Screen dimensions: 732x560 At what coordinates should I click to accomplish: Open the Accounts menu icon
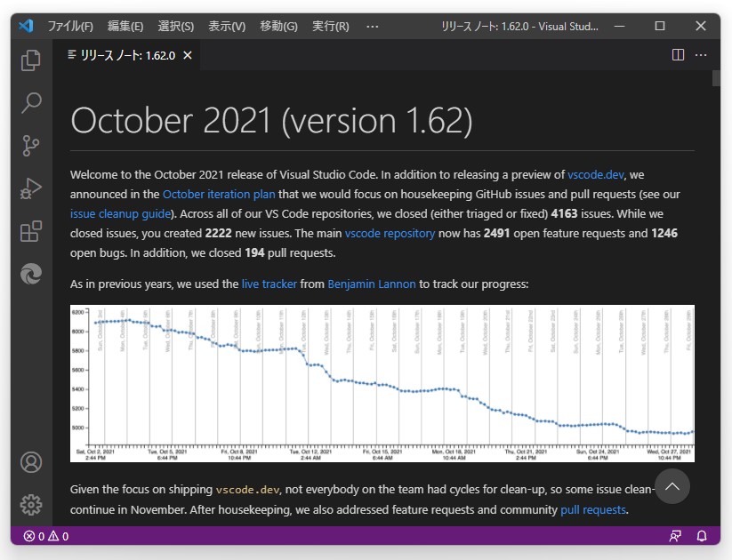point(31,462)
